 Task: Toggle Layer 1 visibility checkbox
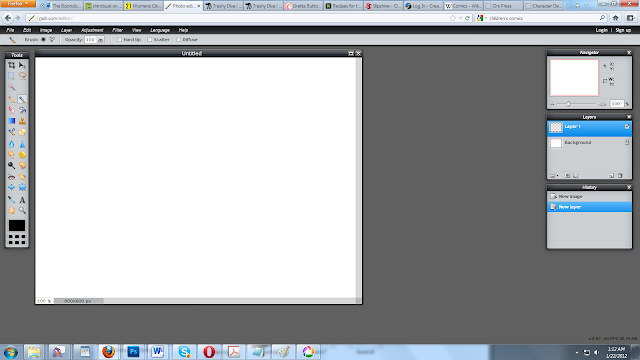pyautogui.click(x=627, y=127)
